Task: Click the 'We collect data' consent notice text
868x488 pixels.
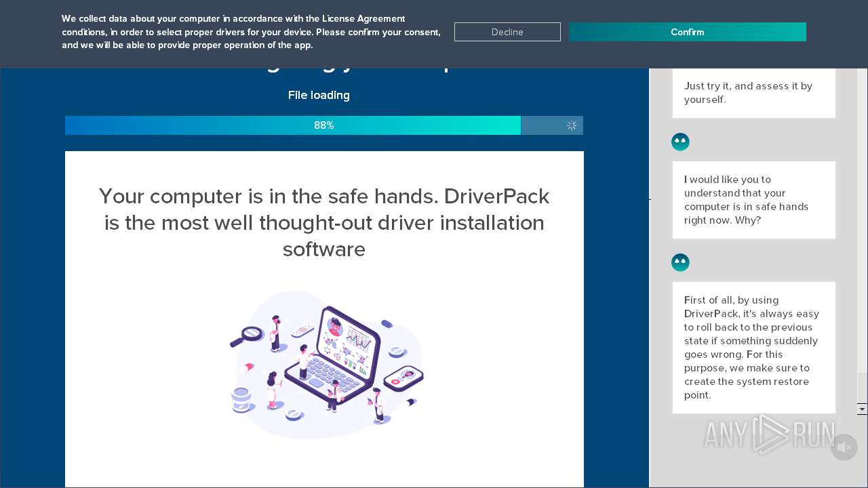Action: point(251,32)
